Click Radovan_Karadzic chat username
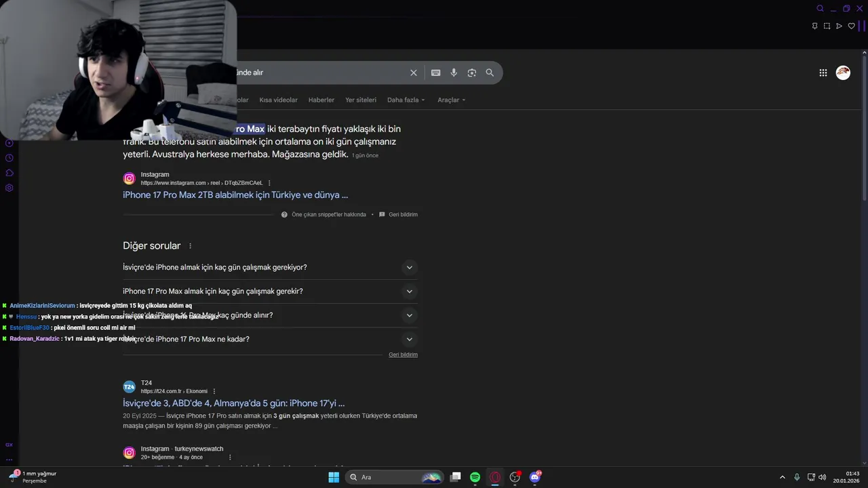Viewport: 868px width, 488px height. coord(35,339)
